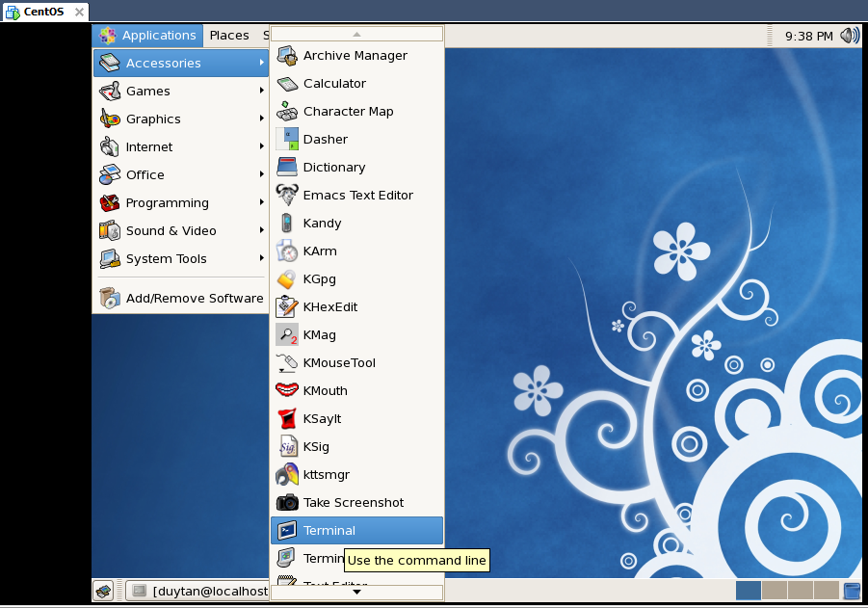Click the Graphics palette icon
The height and width of the screenshot is (608, 868).
pos(110,119)
